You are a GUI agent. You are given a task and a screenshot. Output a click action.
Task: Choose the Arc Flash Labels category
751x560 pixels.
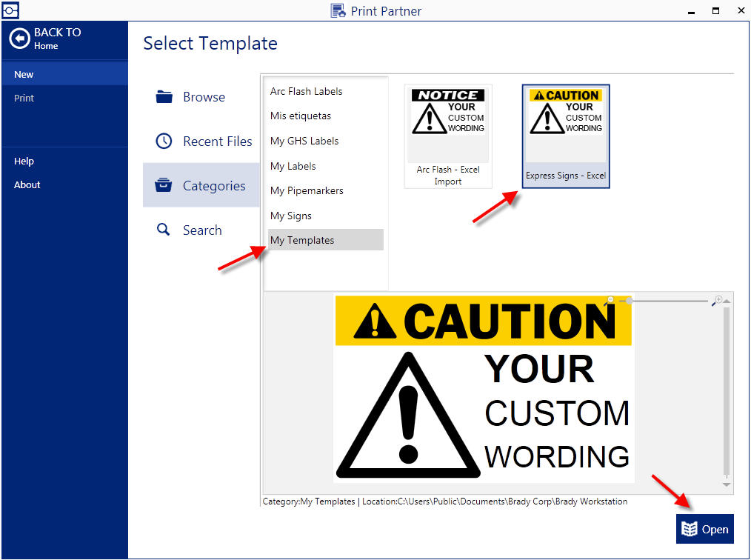coord(306,91)
